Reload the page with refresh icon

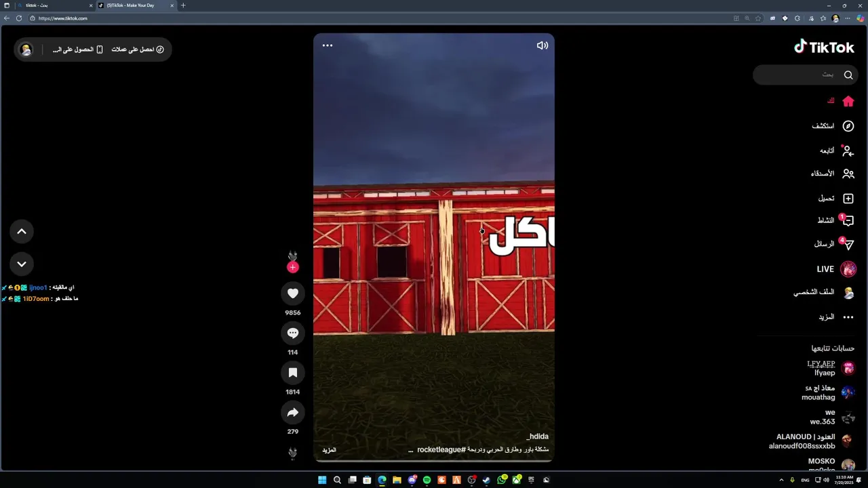19,18
